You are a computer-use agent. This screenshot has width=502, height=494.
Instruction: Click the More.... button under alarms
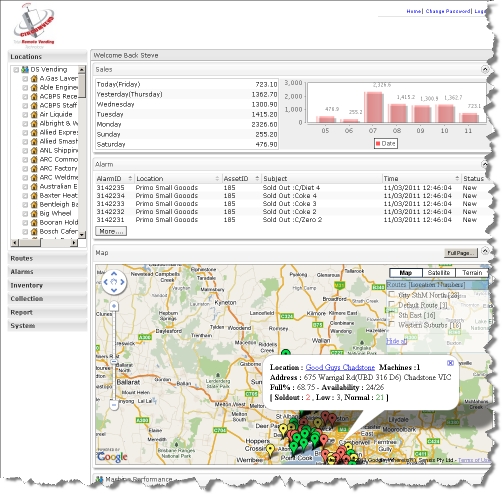click(111, 231)
